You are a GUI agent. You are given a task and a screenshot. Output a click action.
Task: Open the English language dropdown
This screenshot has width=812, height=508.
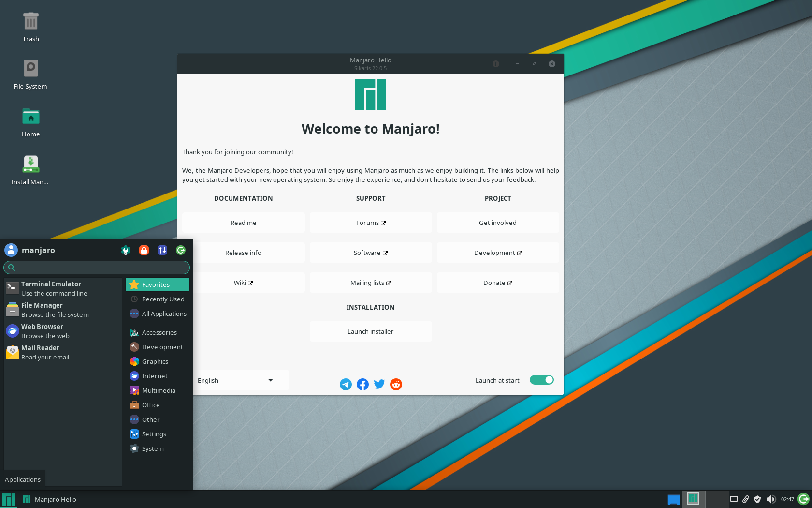point(236,380)
